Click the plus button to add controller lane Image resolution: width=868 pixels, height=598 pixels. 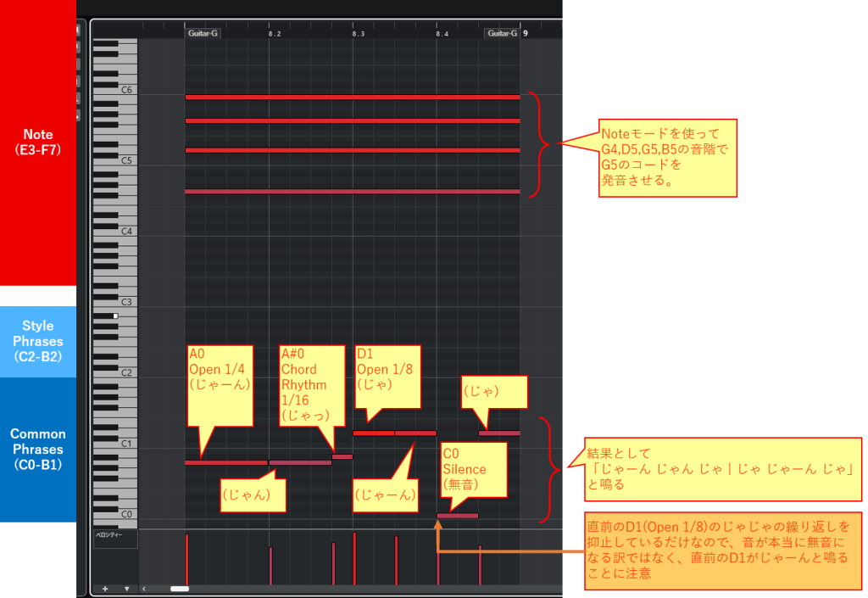point(105,588)
